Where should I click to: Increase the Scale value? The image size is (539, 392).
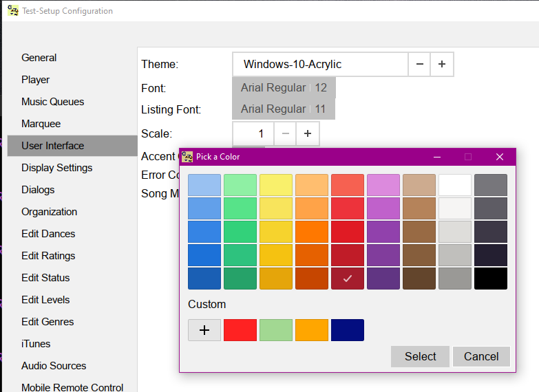pos(308,133)
